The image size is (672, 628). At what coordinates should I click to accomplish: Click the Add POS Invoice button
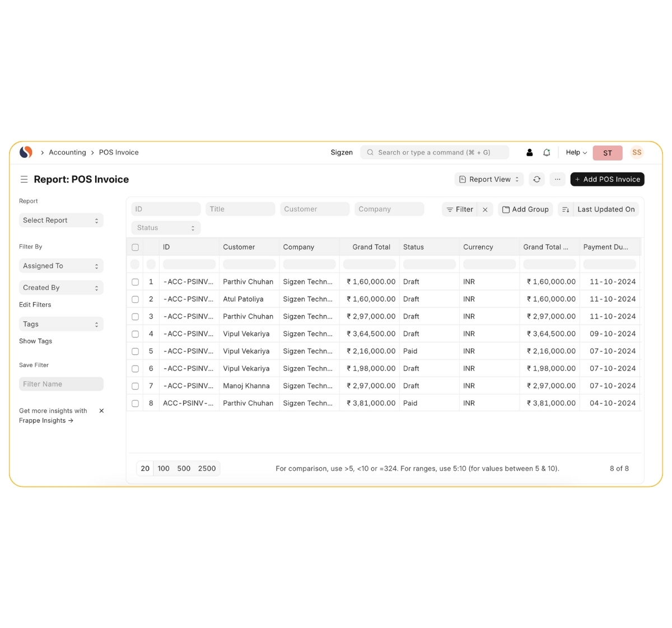pyautogui.click(x=607, y=180)
